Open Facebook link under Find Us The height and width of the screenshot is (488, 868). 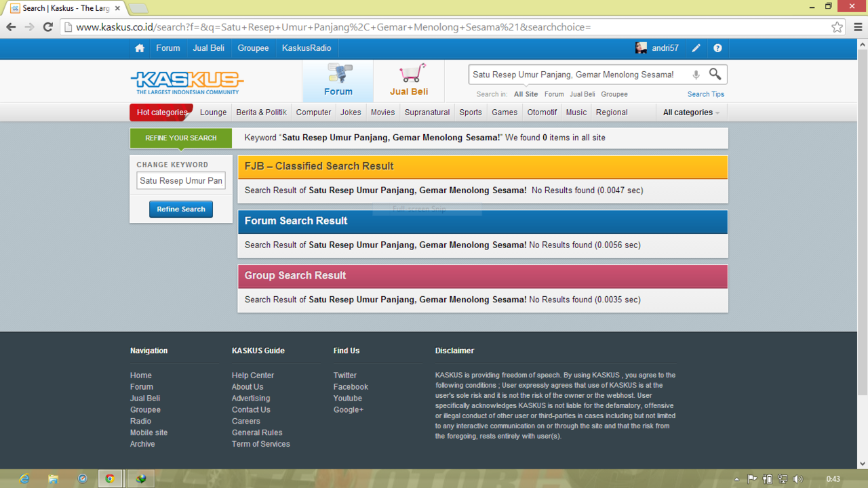pos(351,387)
